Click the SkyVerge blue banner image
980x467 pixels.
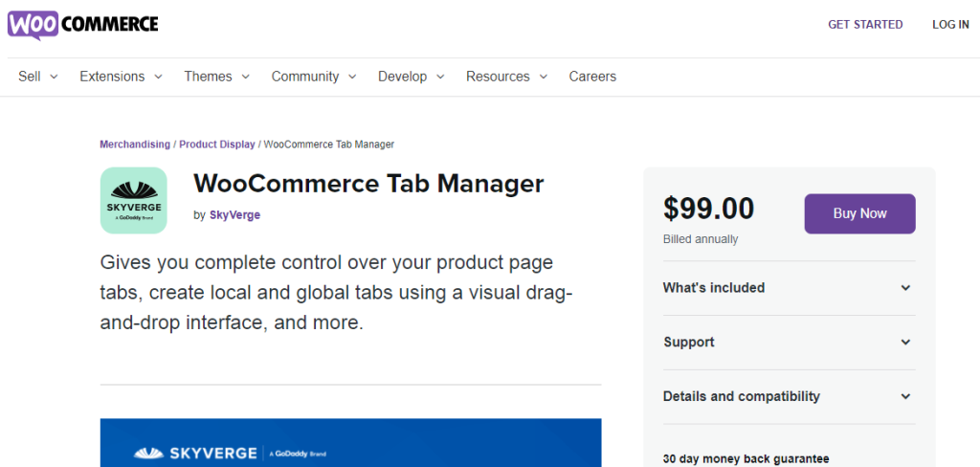point(350,443)
